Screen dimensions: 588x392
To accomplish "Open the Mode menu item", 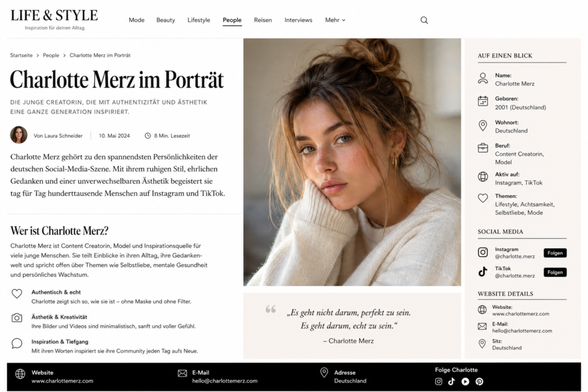I will [x=137, y=20].
